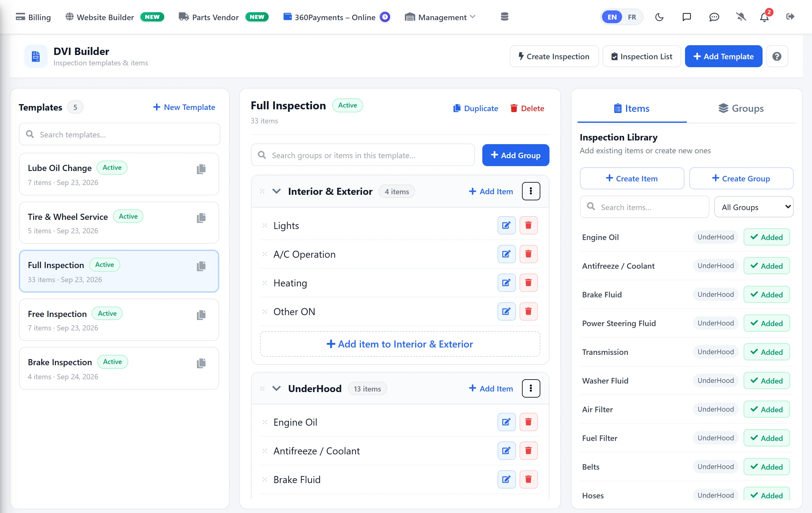This screenshot has width=812, height=513.
Task: Toggle the Added state for Brake Fluid
Action: (x=767, y=294)
